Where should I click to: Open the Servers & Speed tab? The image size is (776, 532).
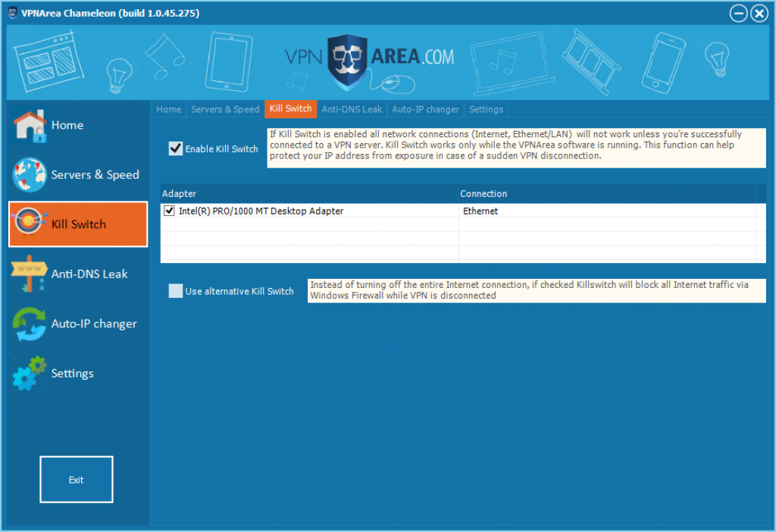click(225, 109)
